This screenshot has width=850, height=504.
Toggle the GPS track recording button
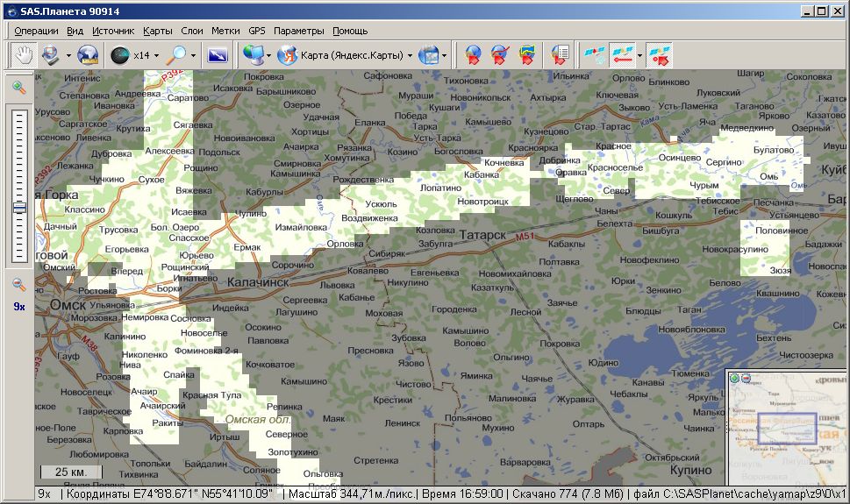622,55
